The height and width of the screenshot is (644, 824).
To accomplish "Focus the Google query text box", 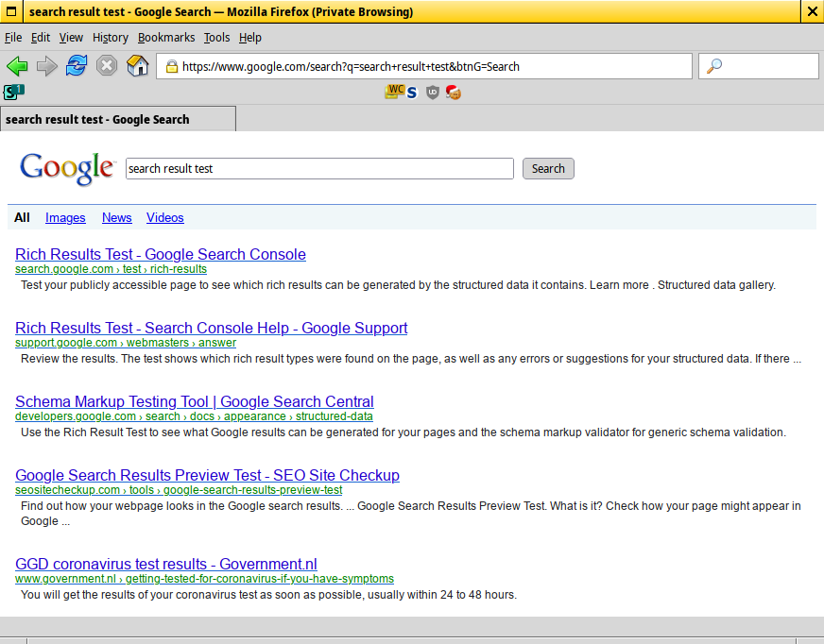I will [319, 169].
